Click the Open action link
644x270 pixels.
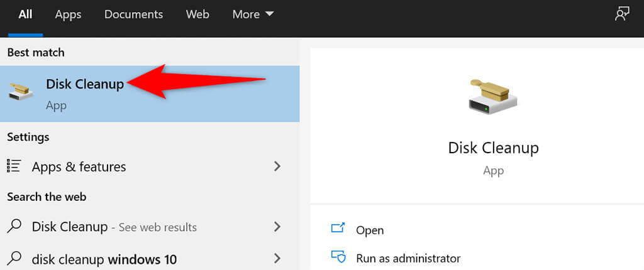370,230
